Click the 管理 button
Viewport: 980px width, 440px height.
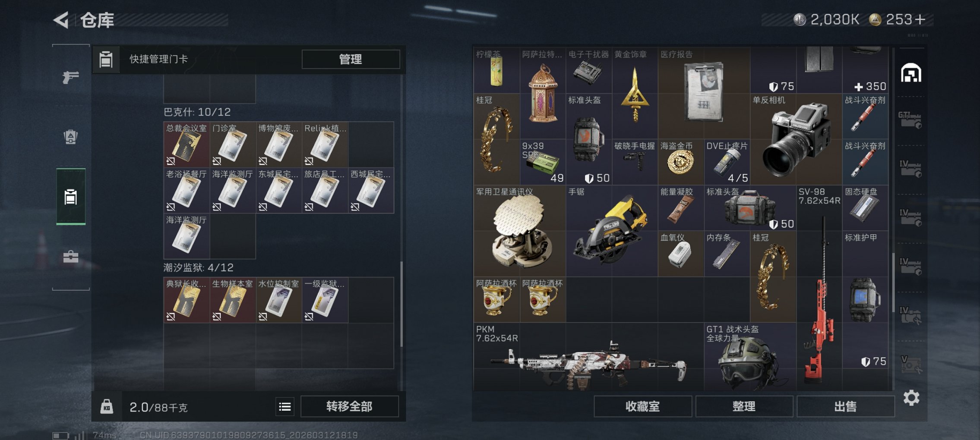[x=351, y=59]
